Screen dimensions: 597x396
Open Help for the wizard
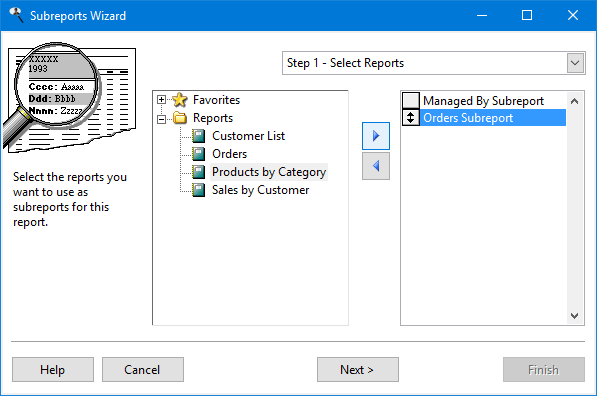pos(53,369)
